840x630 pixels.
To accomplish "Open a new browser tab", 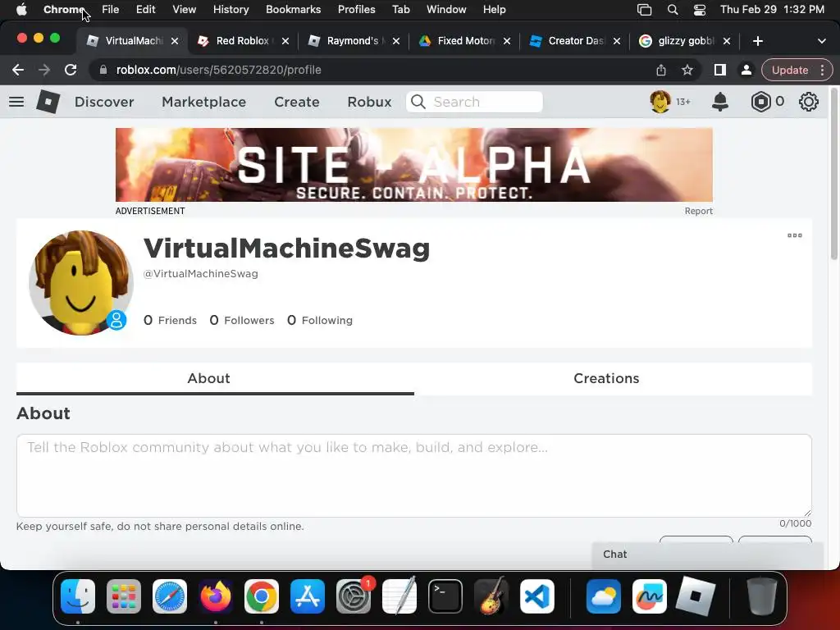I will click(757, 41).
